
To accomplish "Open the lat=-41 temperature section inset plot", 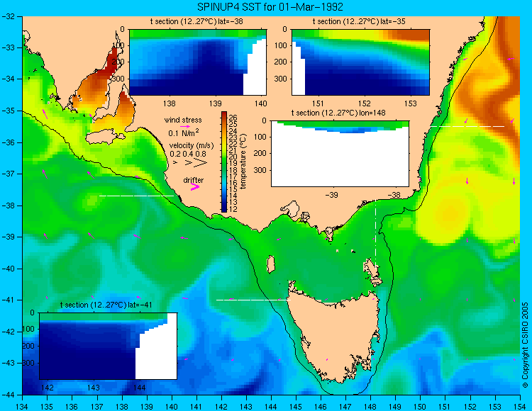I will point(109,346).
